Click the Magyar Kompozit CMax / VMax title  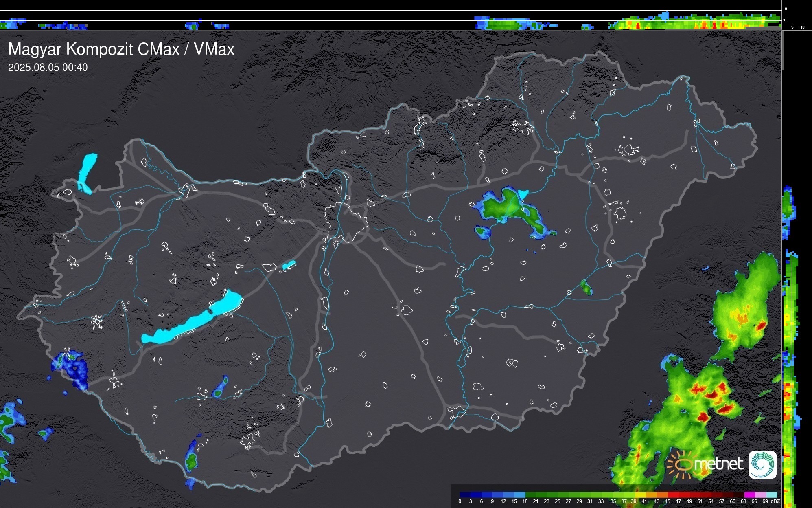(x=121, y=49)
